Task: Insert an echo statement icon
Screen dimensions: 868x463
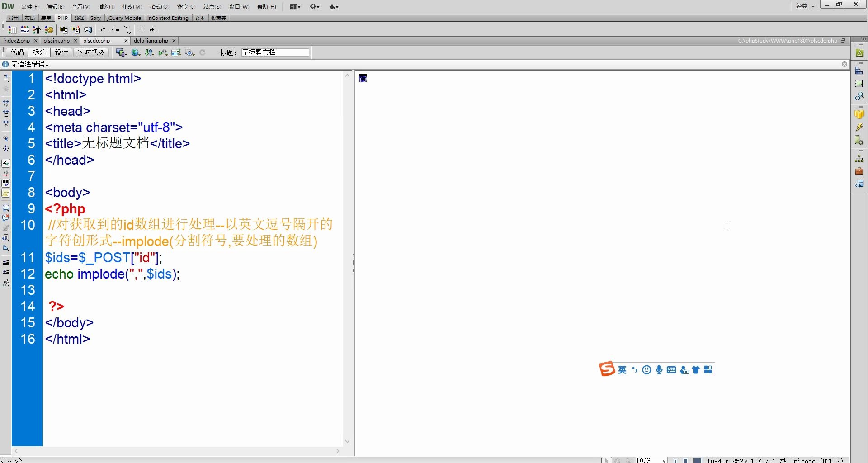Action: click(115, 30)
